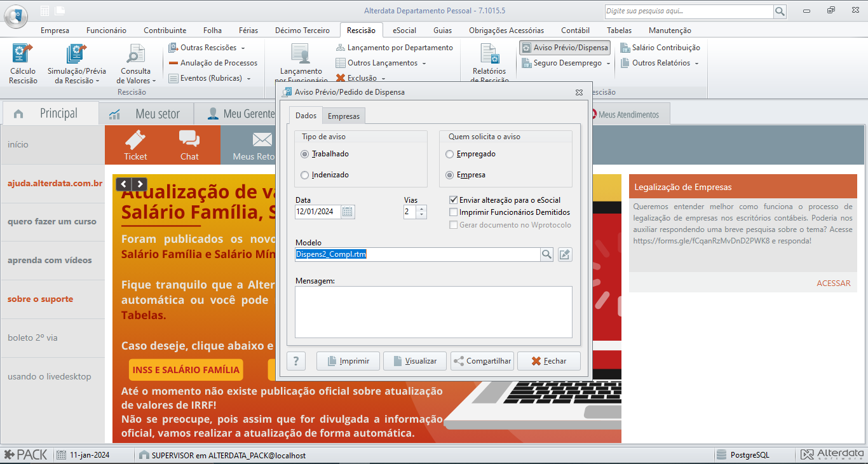Click the quero fazer um curso link
Screen dimensions: 868x464
(x=52, y=222)
